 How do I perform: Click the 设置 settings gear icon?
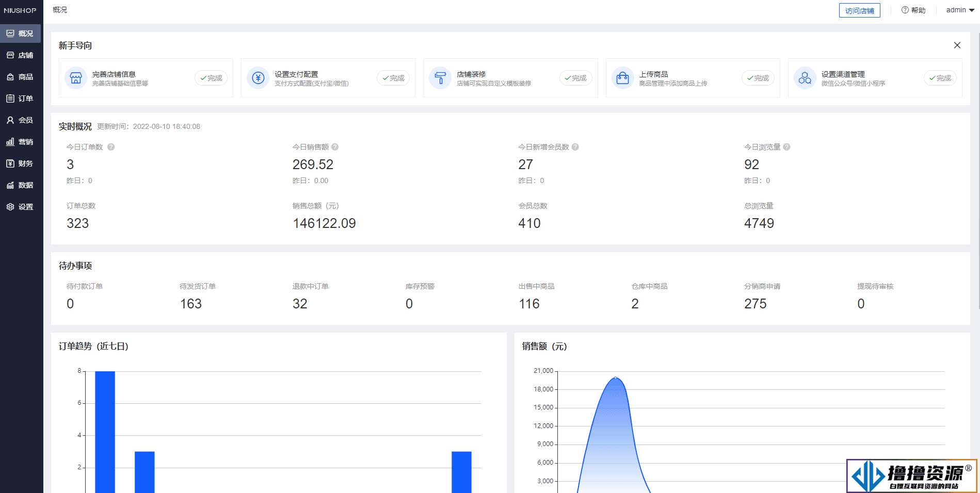pyautogui.click(x=10, y=207)
